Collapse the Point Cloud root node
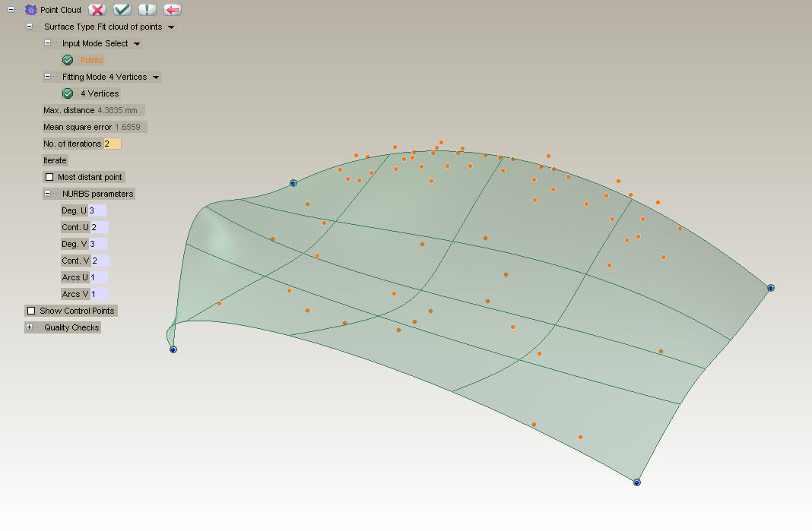This screenshot has width=812, height=531. point(11,10)
